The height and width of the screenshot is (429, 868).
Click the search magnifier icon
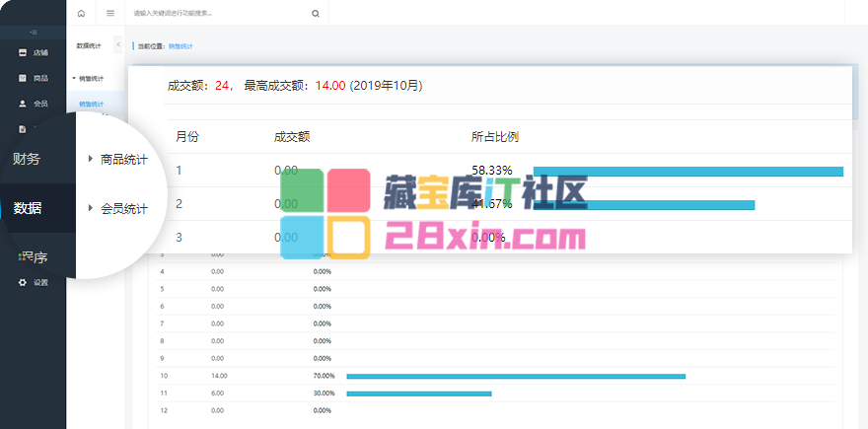[316, 14]
